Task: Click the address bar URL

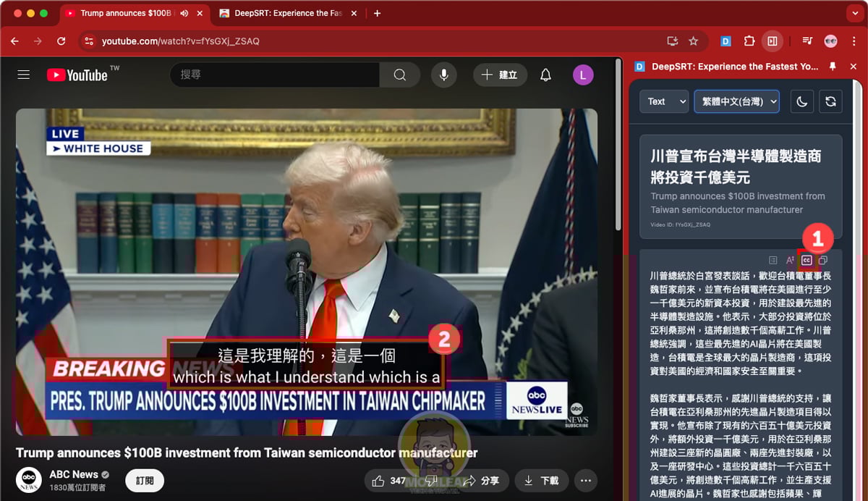Action: click(x=180, y=41)
